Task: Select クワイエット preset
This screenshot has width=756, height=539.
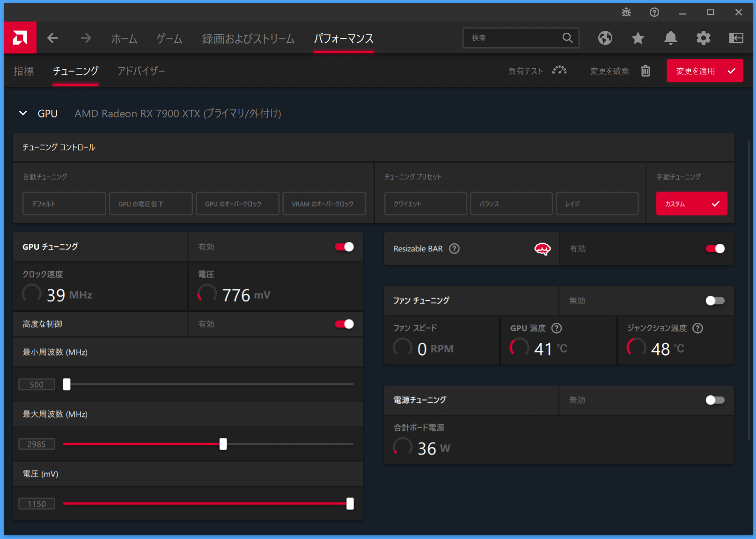Action: click(x=426, y=204)
